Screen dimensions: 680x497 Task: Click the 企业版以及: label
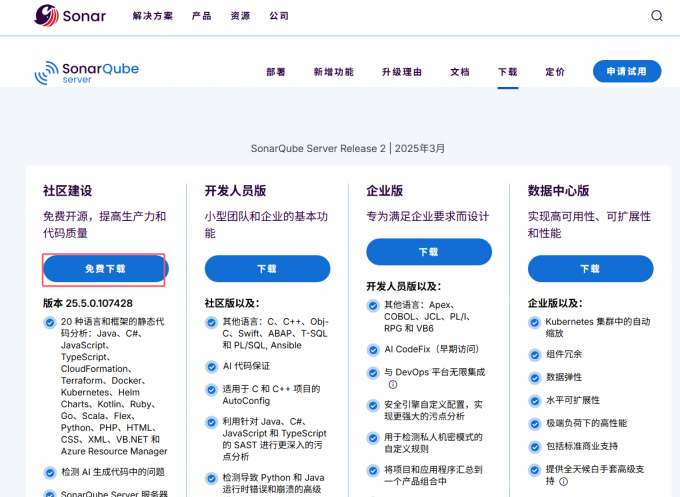tap(555, 303)
